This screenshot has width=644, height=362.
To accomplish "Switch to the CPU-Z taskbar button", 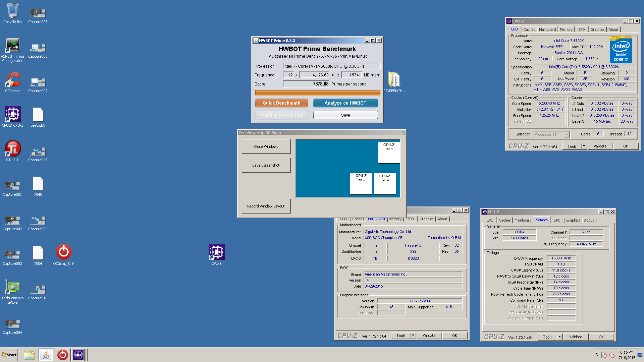I will pos(78,355).
